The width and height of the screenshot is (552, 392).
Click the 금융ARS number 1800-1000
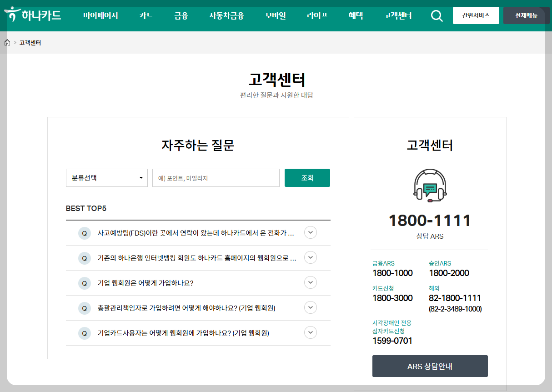tap(392, 273)
